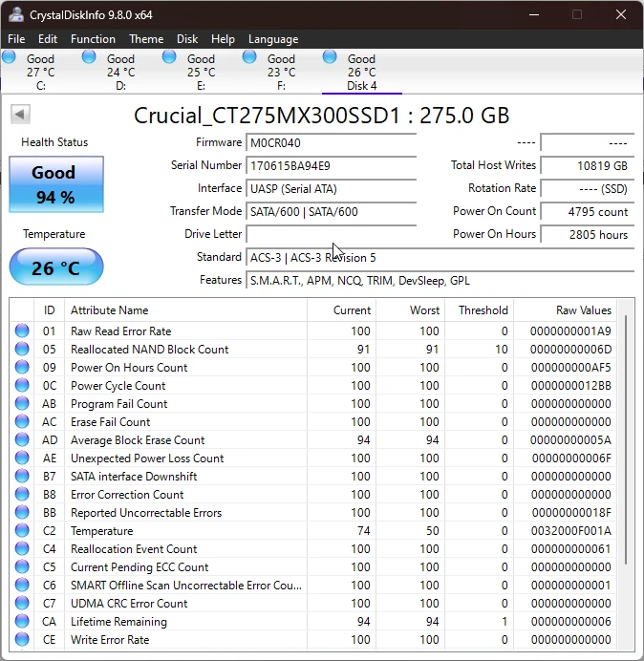This screenshot has width=644, height=661.
Task: Click the status orb of Reported Uncorrectable Errors
Action: pos(22,512)
